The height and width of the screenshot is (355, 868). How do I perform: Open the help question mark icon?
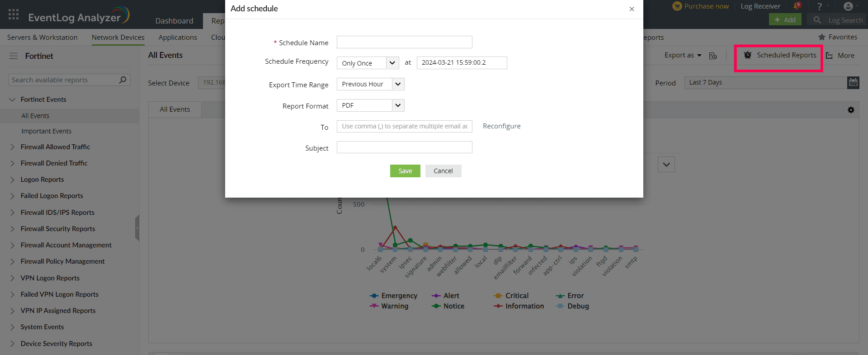point(819,6)
